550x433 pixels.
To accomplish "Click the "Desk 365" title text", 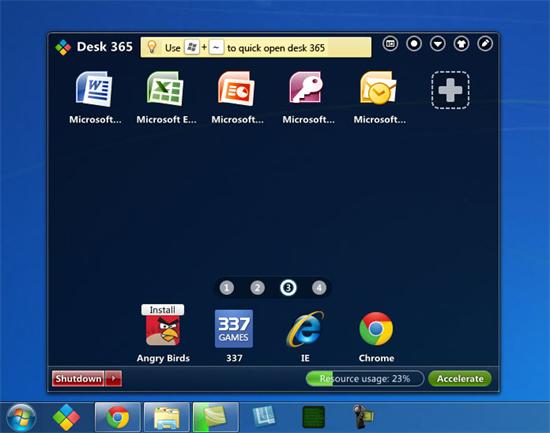I will click(105, 47).
